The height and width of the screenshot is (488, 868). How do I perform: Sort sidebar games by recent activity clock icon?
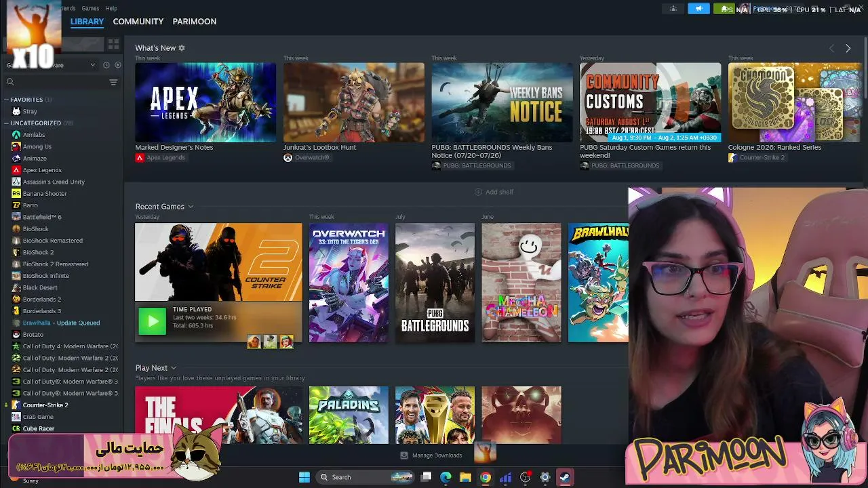tap(106, 65)
